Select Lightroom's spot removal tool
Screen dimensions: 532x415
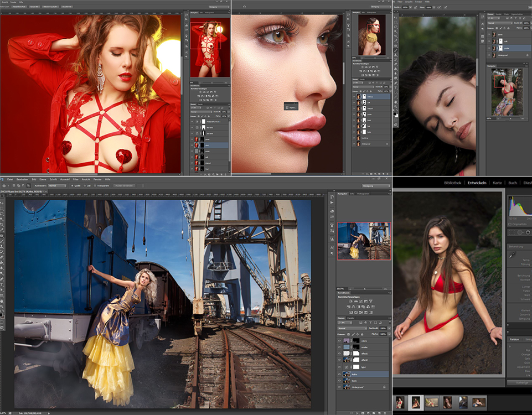(520, 232)
